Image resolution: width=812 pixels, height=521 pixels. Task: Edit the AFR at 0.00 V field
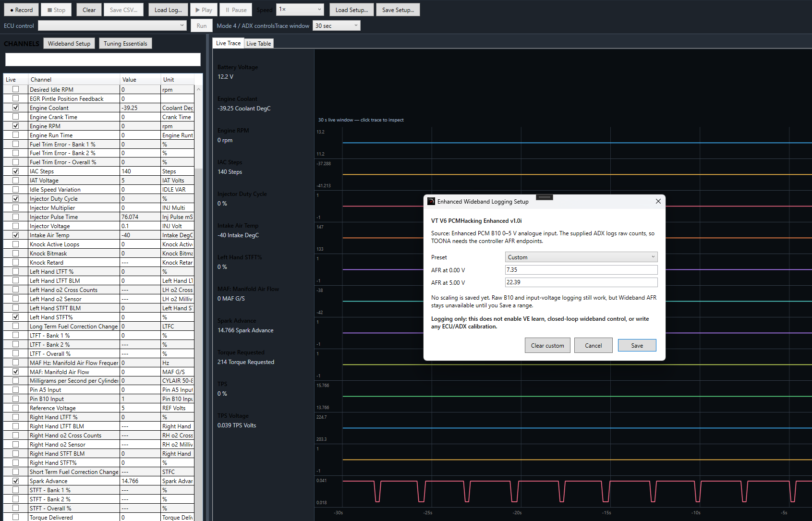coord(581,270)
